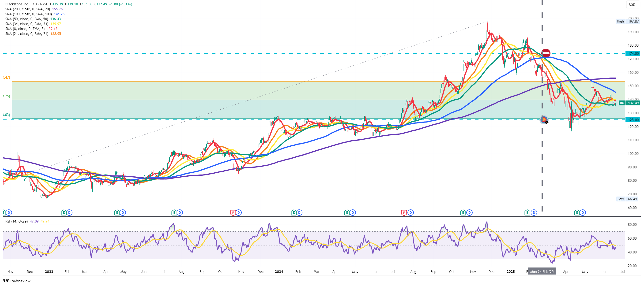This screenshot has height=286, width=644.
Task: Open the dividend marker D near August 2024
Action: 411,212
